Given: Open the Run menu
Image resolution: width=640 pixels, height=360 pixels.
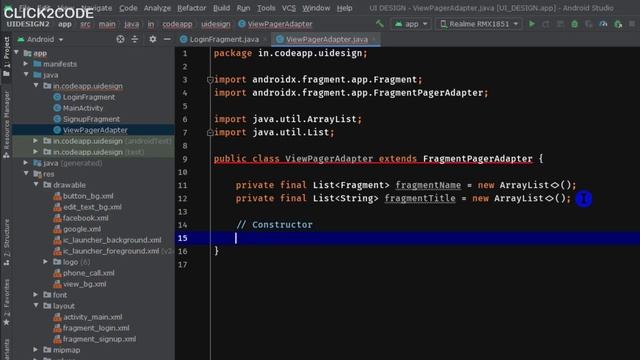Looking at the screenshot, I should point(243,8).
